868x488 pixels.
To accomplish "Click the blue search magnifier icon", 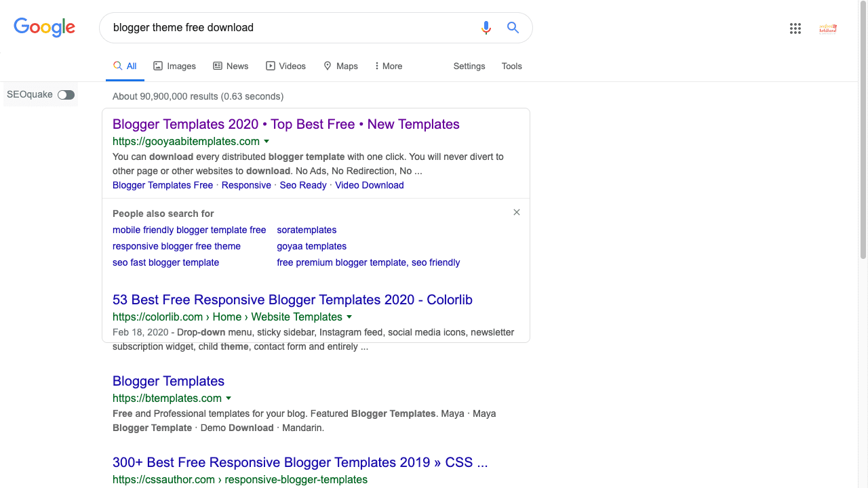I will click(x=513, y=28).
